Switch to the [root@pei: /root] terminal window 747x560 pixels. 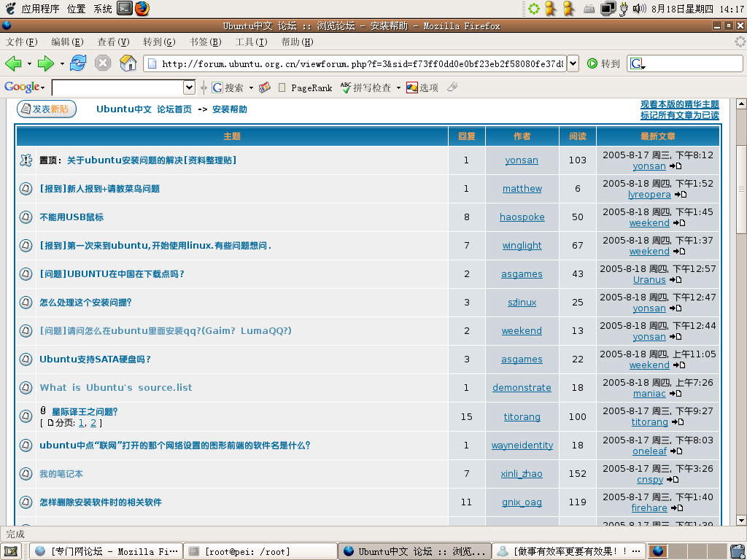point(260,551)
